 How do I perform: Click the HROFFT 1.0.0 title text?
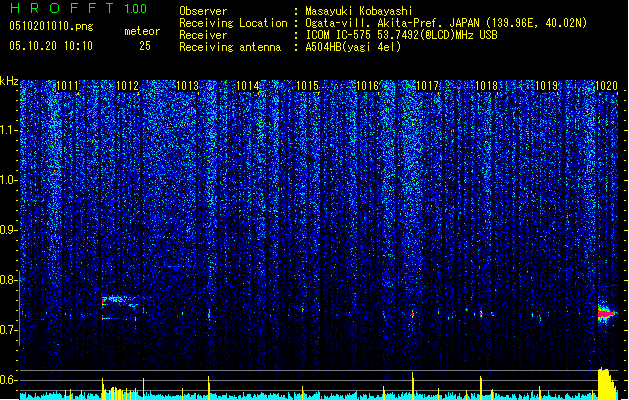coord(78,8)
